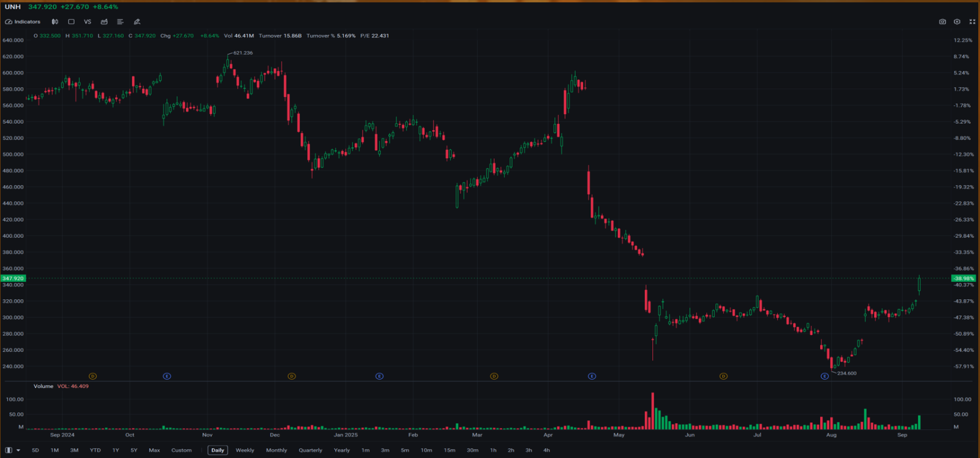Open the Indicators panel
The width and height of the screenshot is (980, 458).
23,21
